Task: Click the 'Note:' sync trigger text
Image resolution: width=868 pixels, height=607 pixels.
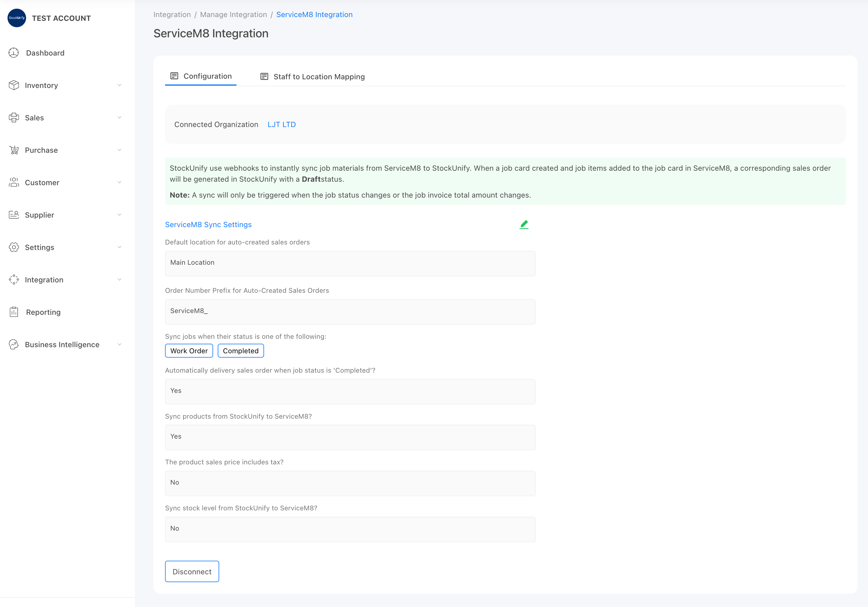Action: coord(350,195)
